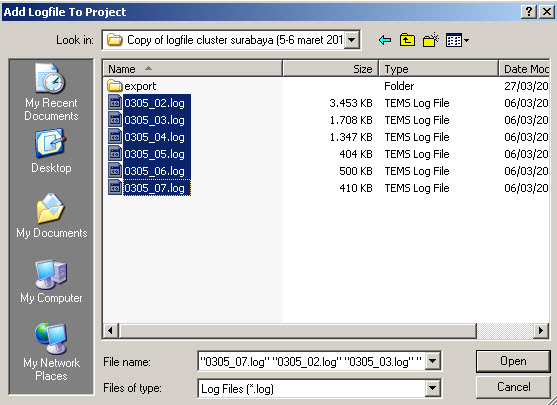Click the 0305_04.log file icon
The width and height of the screenshot is (557, 405).
pyautogui.click(x=115, y=137)
